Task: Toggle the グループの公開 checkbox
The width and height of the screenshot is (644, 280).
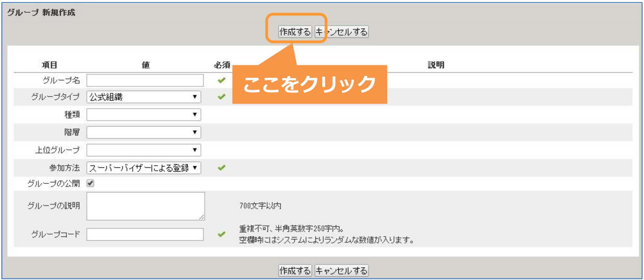Action: (x=90, y=183)
